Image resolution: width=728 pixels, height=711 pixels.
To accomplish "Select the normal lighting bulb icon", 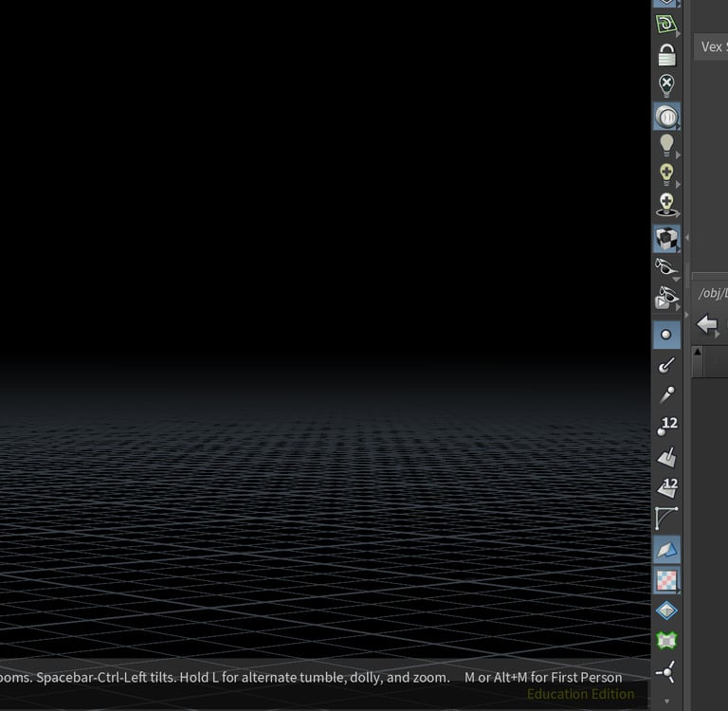I will tap(666, 145).
